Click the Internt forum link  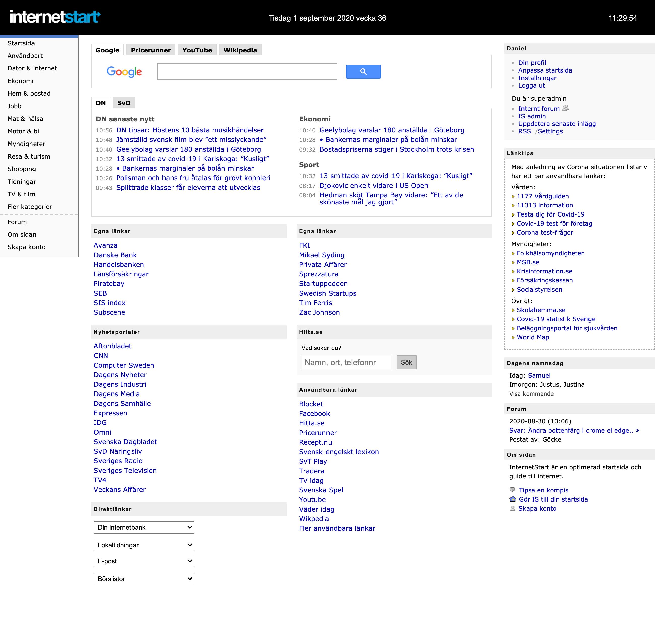click(539, 109)
